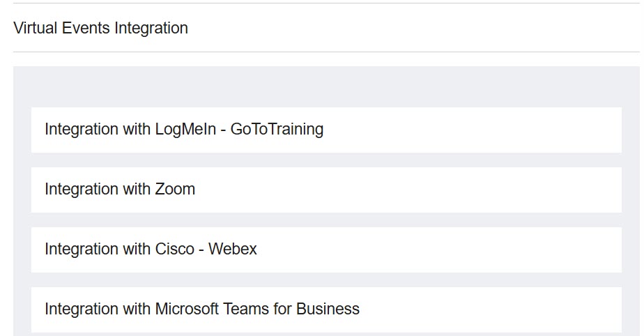644x336 pixels.
Task: Click the word 'Integration' in the page heading
Action: click(x=151, y=29)
